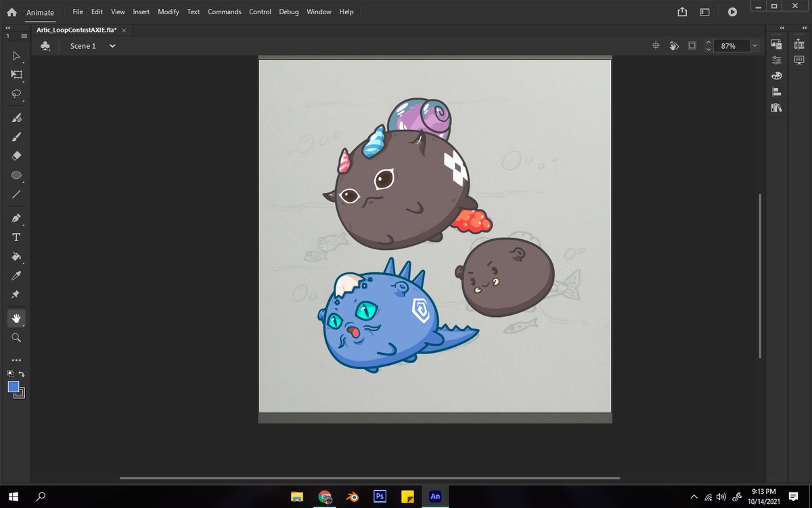Screen dimensions: 812x508
Task: Open the Library books panel icon
Action: (776, 108)
